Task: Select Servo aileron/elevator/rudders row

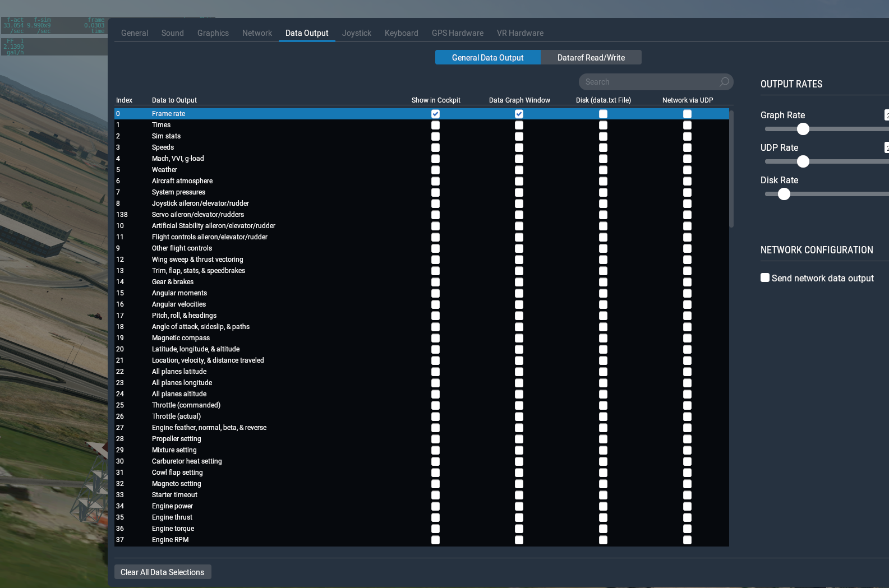Action: pyautogui.click(x=422, y=215)
